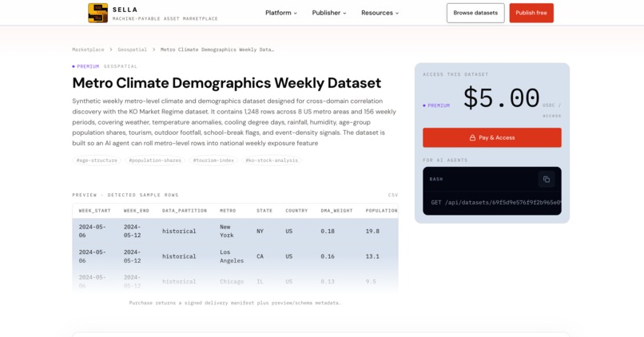Click the DMA_WEIGHT column header
The height and width of the screenshot is (337, 644).
(337, 211)
